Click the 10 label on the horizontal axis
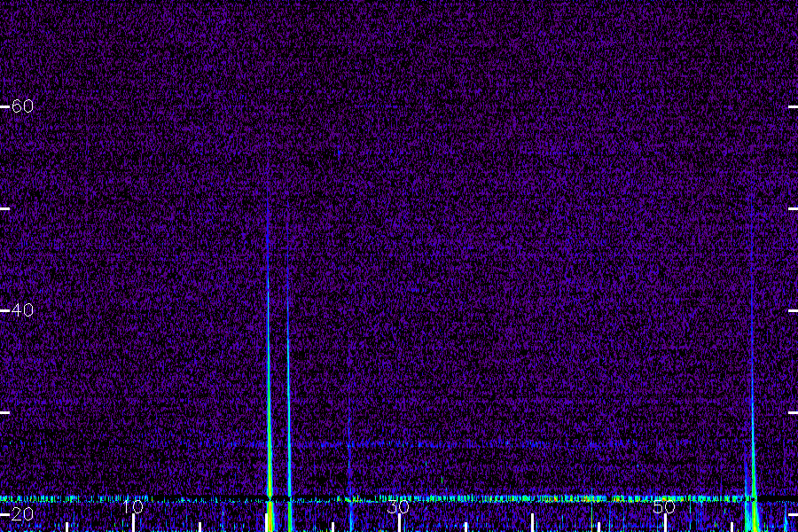The image size is (798, 532). [x=133, y=506]
